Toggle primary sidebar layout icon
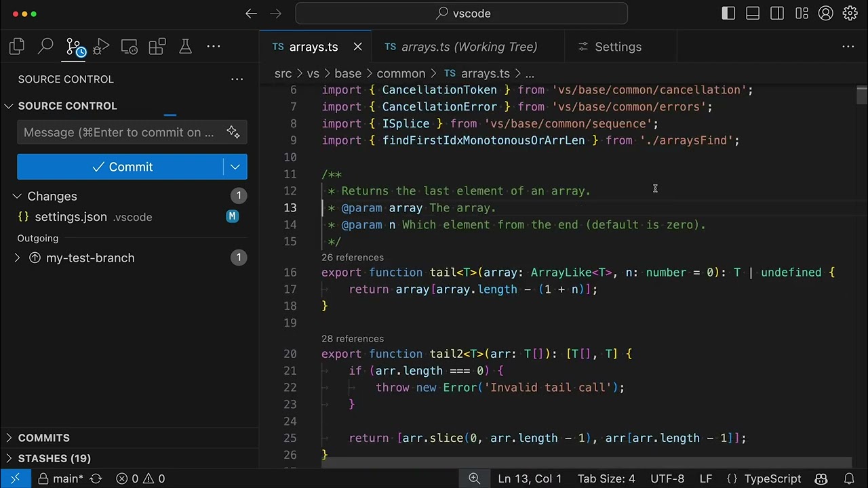The height and width of the screenshot is (488, 868). pos(728,14)
